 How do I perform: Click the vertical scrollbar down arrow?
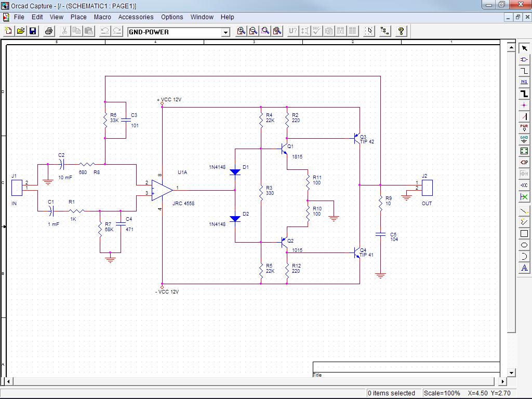click(511, 373)
